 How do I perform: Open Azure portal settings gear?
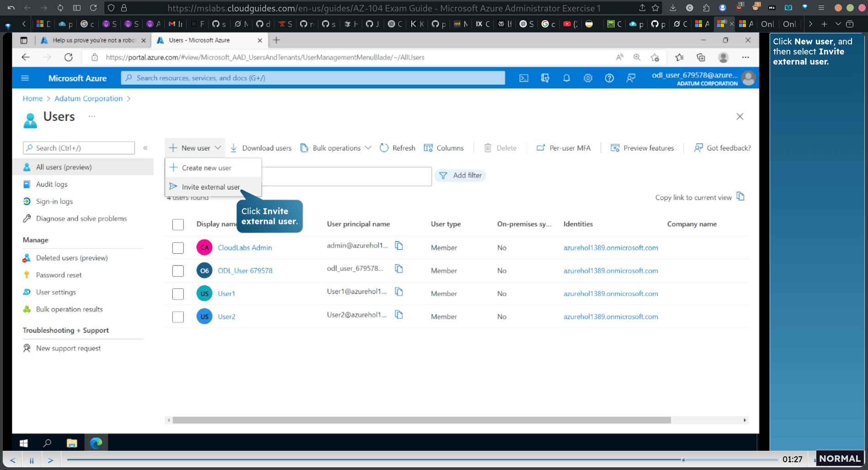pos(588,78)
